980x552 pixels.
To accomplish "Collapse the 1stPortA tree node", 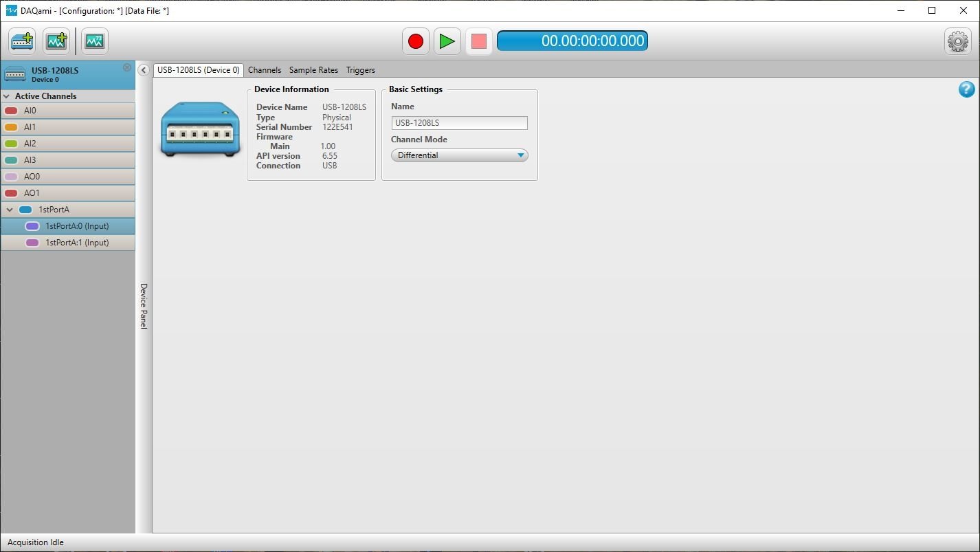I will tap(10, 210).
